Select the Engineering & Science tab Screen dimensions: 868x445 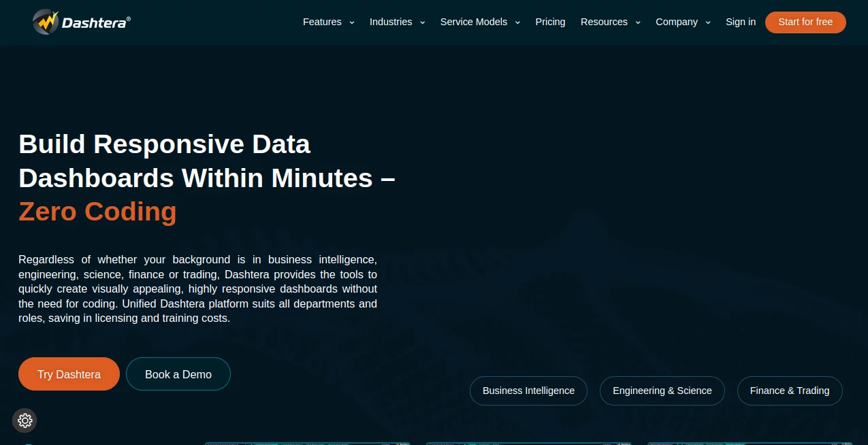[662, 391]
